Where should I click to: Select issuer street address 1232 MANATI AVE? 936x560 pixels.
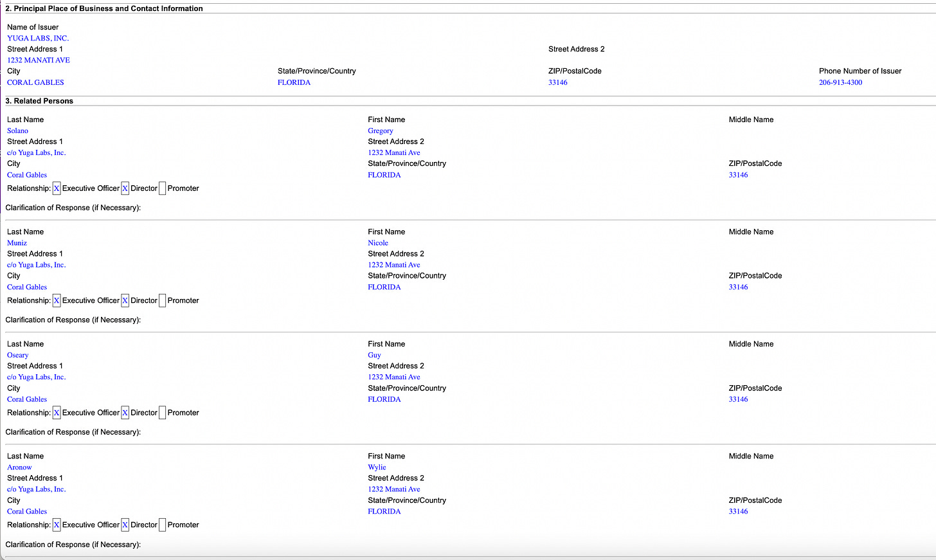39,60
